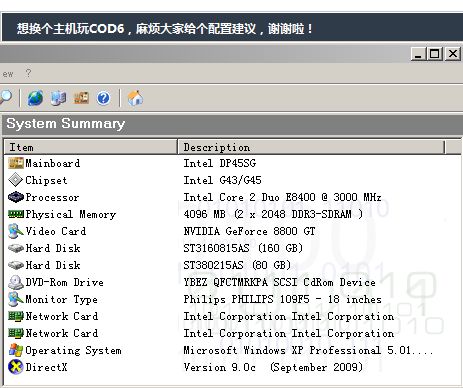Maximize the system summary window
Viewport: 463px width, 388px height.
coord(435,54)
